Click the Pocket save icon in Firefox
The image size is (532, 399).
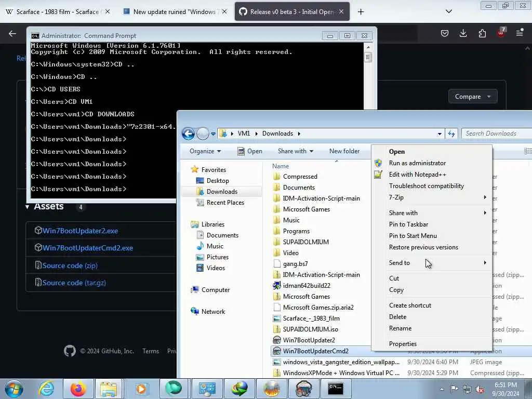(445, 33)
